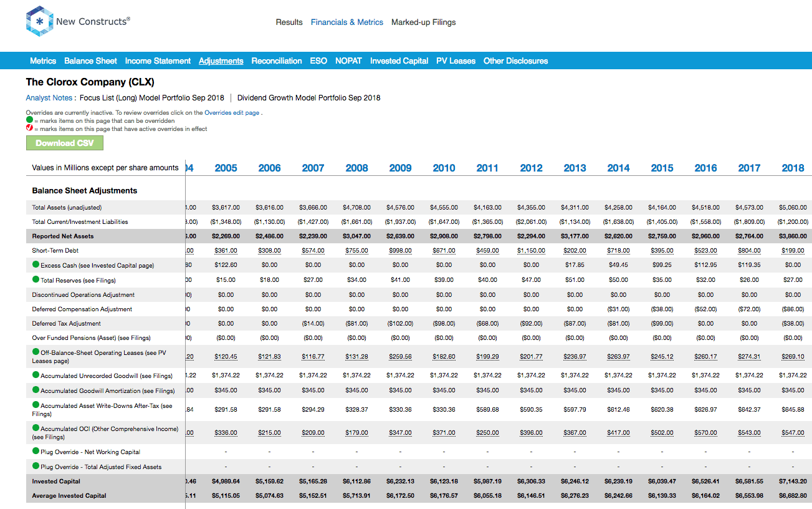Click 2005 Excess Cash value $122.60

226,265
